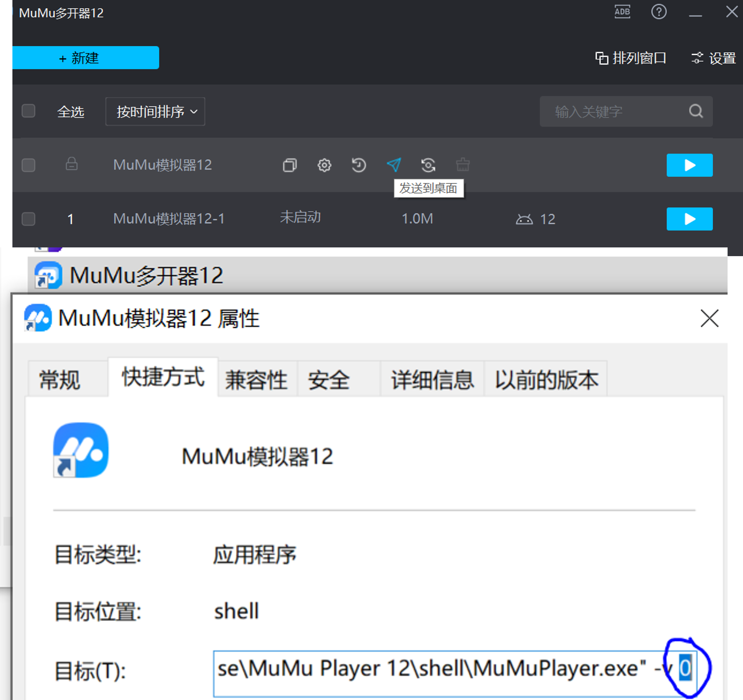Click the lock icon in MuMu模拟器12 row
The image size is (743, 700).
(71, 164)
